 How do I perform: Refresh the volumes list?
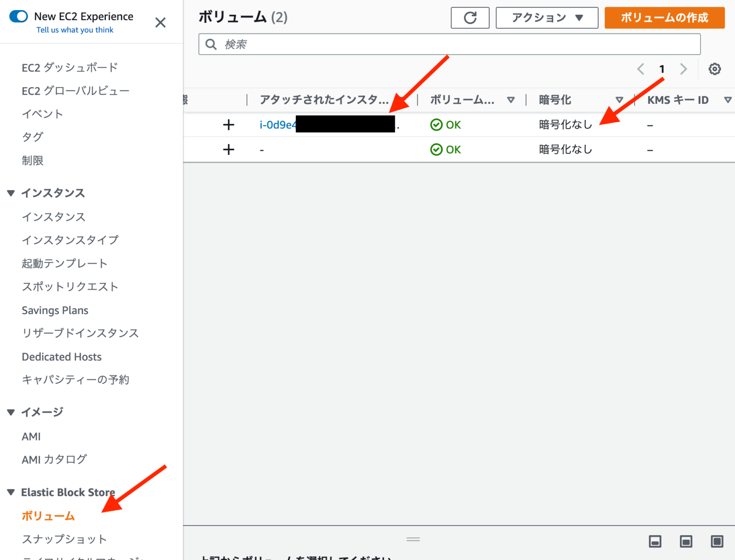[x=470, y=18]
